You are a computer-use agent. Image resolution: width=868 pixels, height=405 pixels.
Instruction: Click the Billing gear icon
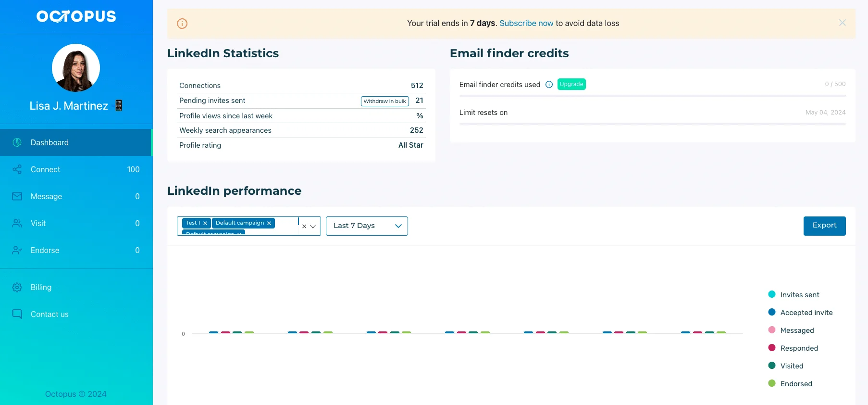[x=17, y=287]
